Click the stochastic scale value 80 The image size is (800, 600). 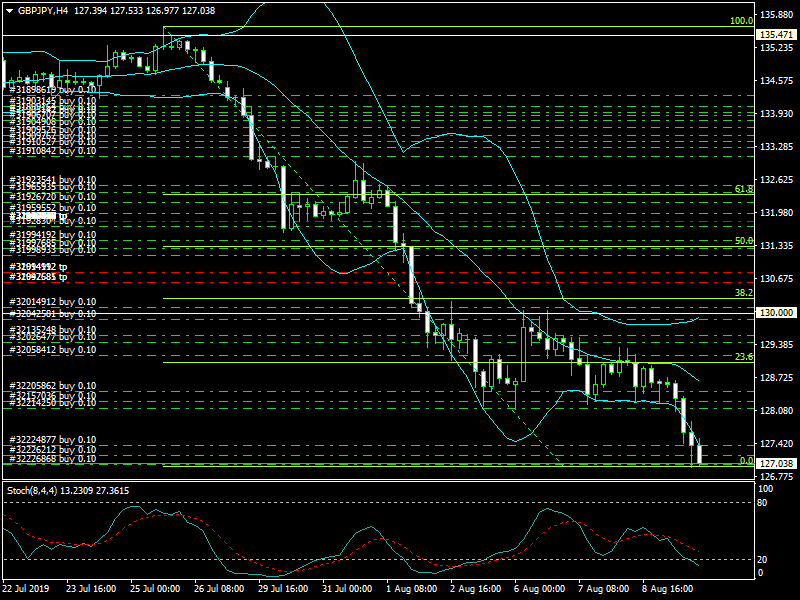(762, 503)
